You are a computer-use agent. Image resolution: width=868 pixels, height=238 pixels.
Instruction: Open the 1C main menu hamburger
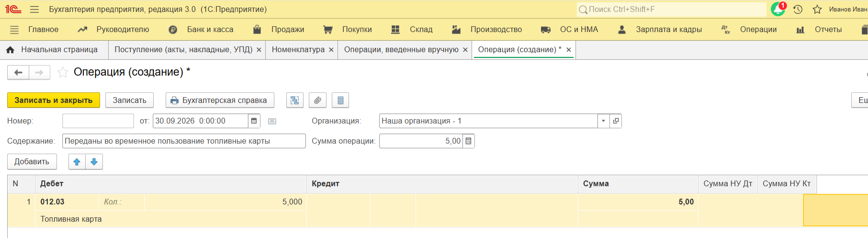[34, 9]
